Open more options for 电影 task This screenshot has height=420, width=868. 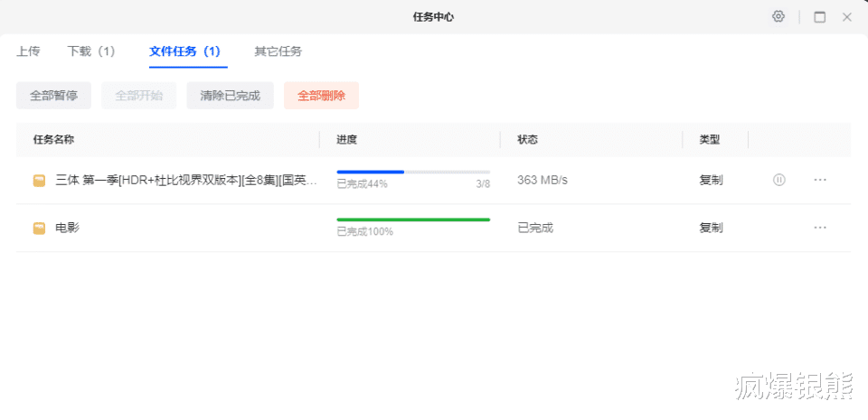[x=820, y=228]
